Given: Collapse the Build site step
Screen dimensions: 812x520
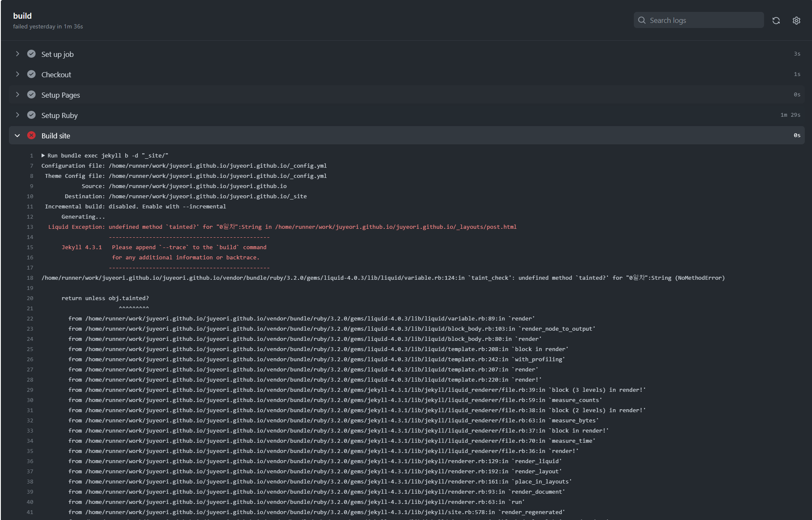Looking at the screenshot, I should click(17, 135).
